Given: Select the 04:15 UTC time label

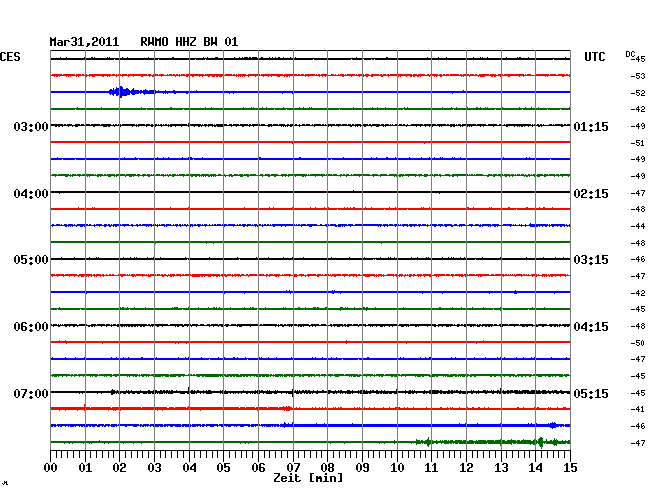Looking at the screenshot, I should (591, 327).
